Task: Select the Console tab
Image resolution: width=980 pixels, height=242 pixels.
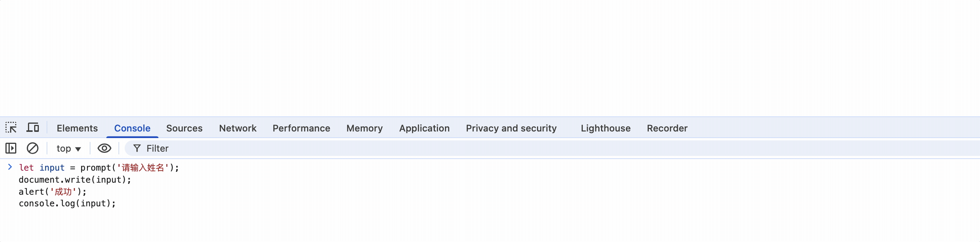Action: click(x=132, y=128)
